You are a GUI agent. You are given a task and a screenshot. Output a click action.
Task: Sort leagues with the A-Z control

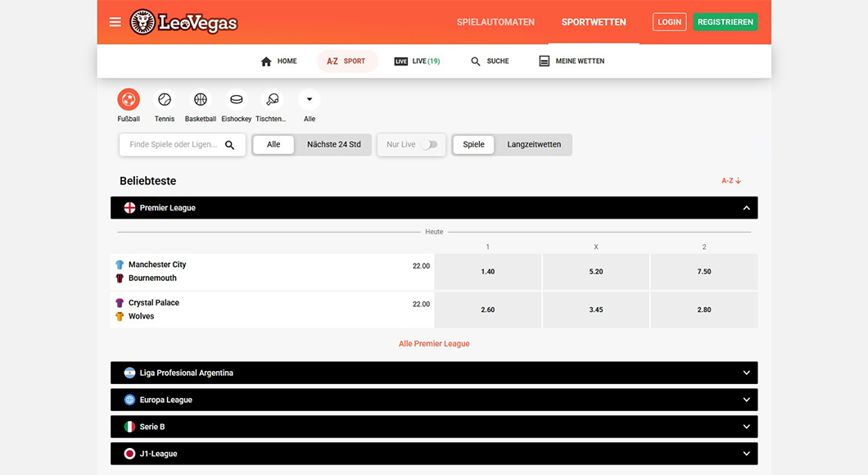tap(731, 181)
